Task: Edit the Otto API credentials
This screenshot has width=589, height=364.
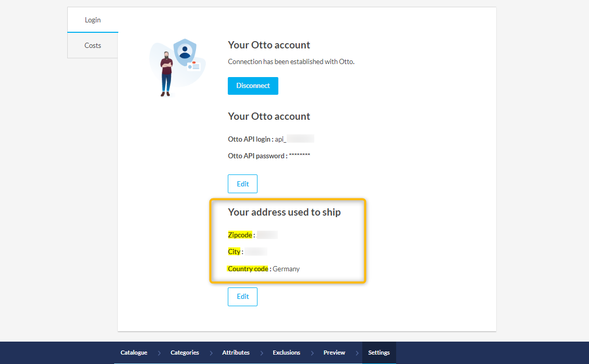Action: (x=242, y=184)
